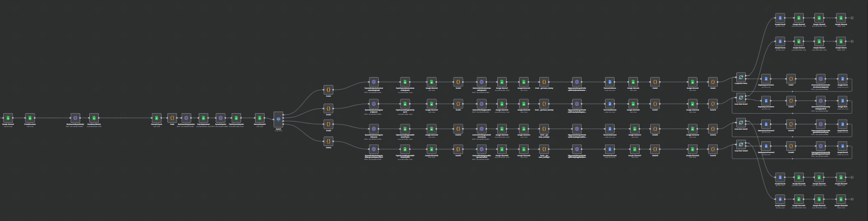
Task: Click the second Google Sheets node from left
Action: [30, 117]
